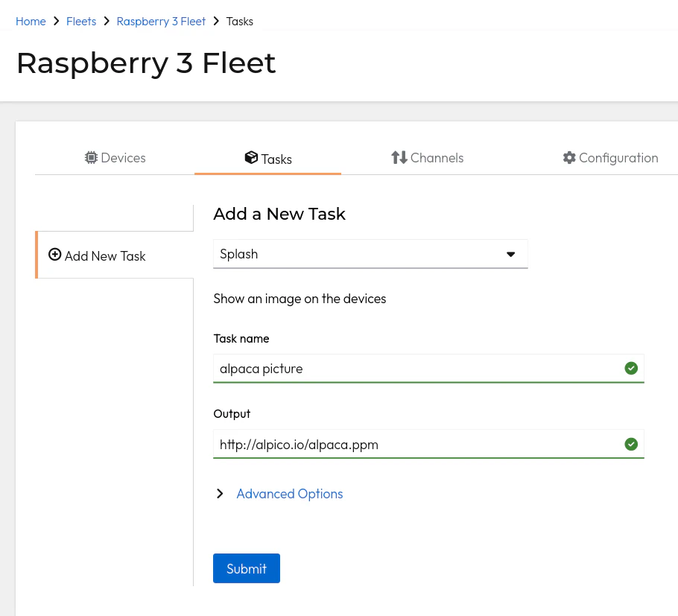This screenshot has width=678, height=616.
Task: Expand Advanced Options using the chevron
Action: 220,494
